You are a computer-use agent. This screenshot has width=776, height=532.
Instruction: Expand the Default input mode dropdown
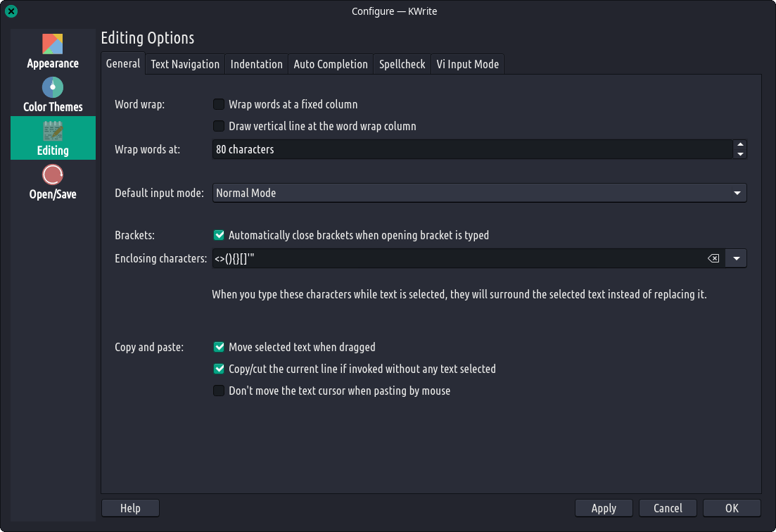click(x=737, y=193)
